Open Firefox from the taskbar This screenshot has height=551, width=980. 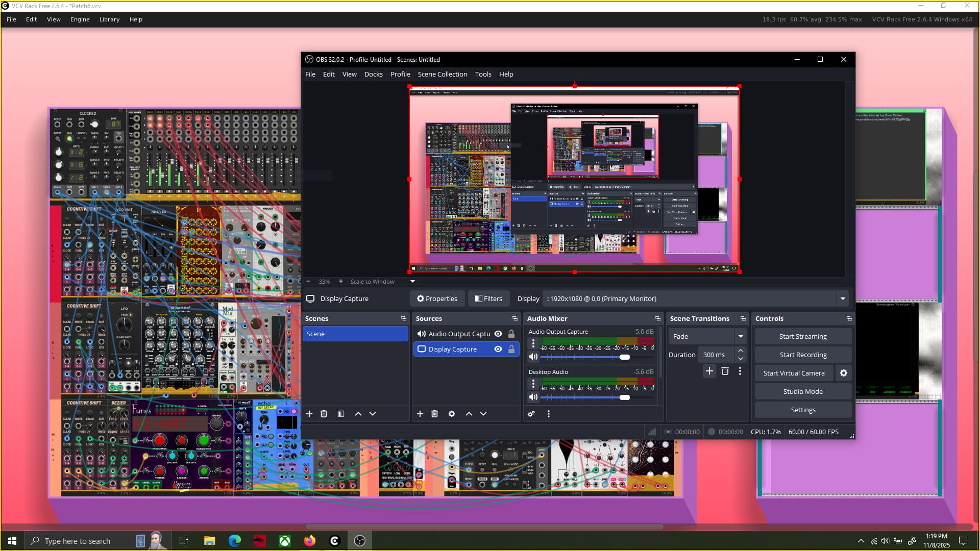(309, 541)
